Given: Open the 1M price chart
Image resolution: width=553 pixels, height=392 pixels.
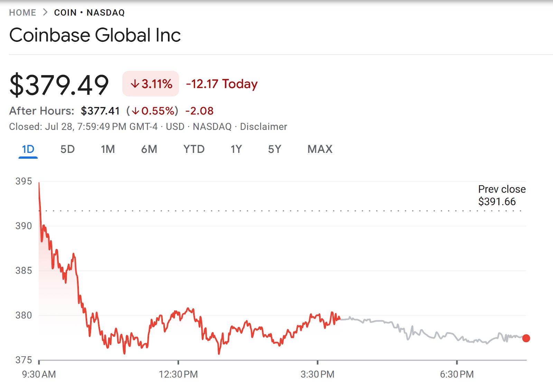Looking at the screenshot, I should point(108,149).
